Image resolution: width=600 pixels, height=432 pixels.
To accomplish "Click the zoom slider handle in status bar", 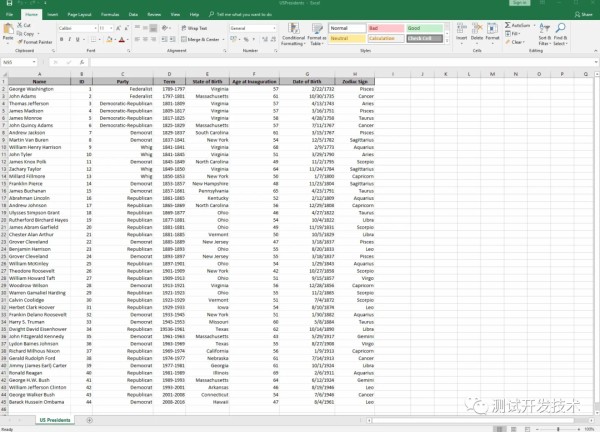I will 558,429.
